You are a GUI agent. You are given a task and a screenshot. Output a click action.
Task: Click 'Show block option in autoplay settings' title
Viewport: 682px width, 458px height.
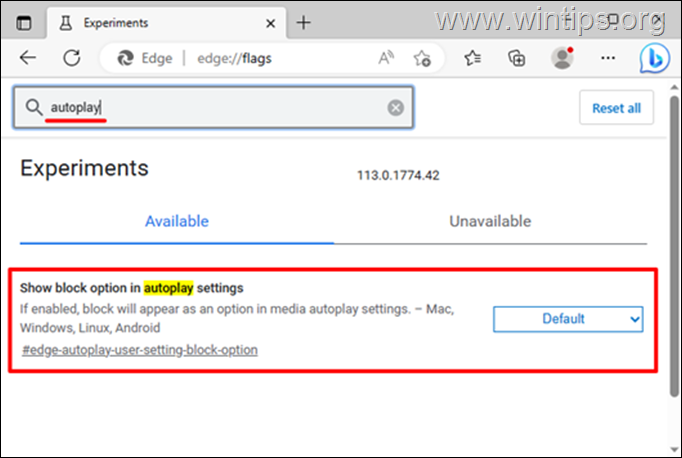[x=132, y=288]
